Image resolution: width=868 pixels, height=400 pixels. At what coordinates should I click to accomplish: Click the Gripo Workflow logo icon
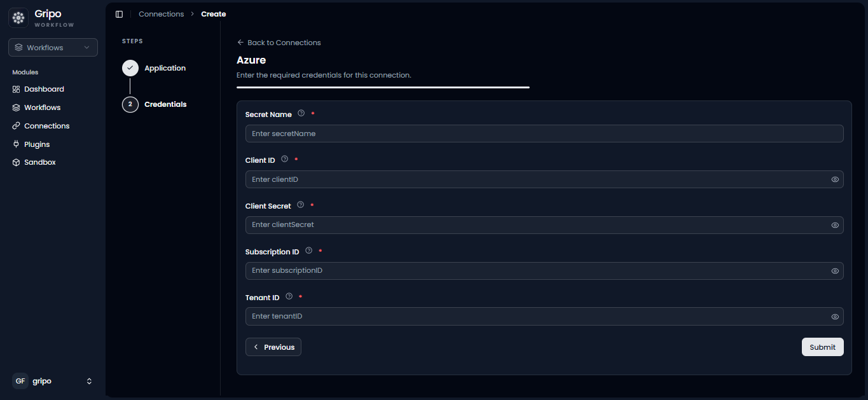[18, 18]
